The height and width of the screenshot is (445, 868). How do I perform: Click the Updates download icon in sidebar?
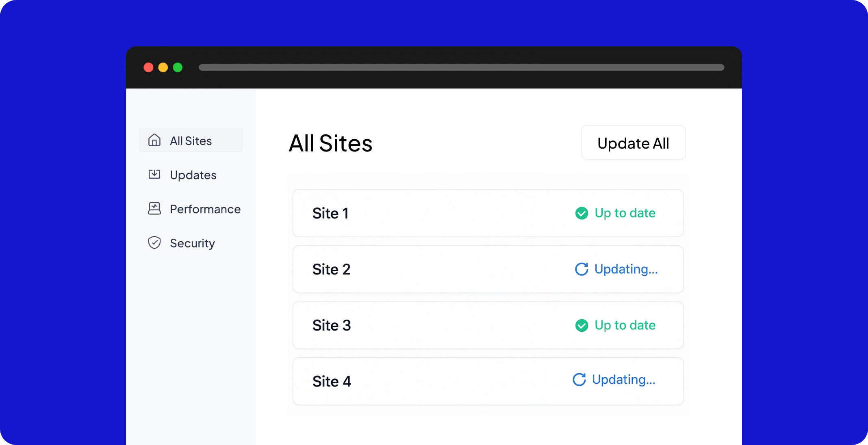(x=154, y=174)
